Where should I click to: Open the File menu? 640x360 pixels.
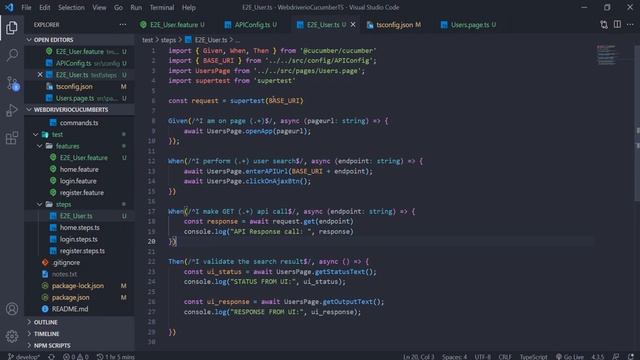click(26, 7)
